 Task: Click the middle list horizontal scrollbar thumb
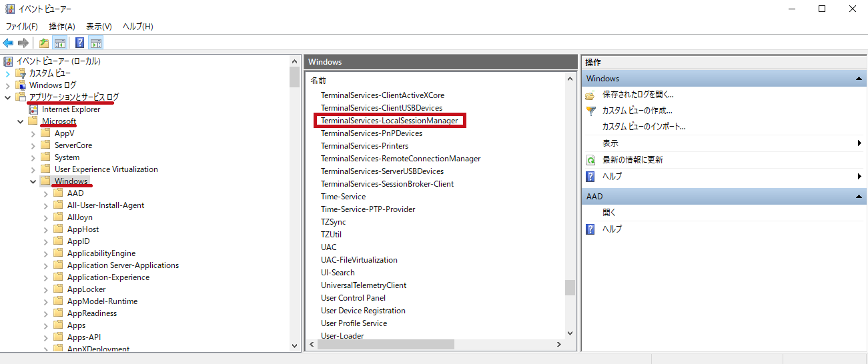click(x=384, y=345)
